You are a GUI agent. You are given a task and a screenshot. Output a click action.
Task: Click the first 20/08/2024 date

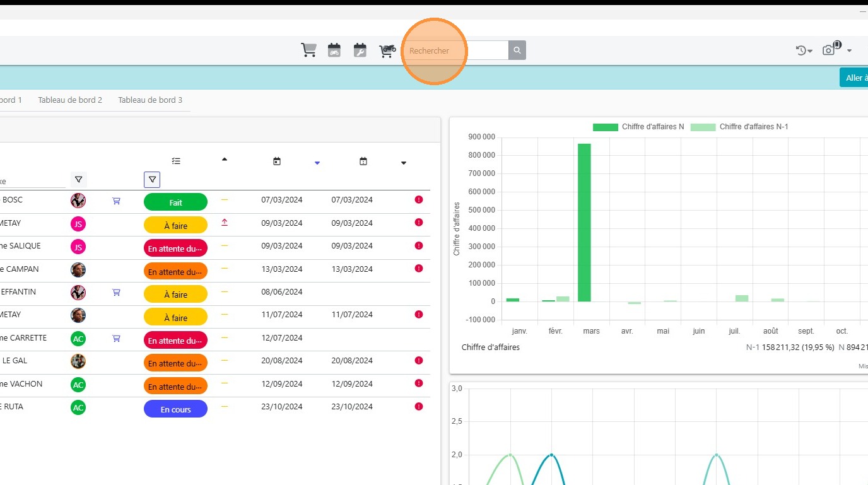point(282,360)
